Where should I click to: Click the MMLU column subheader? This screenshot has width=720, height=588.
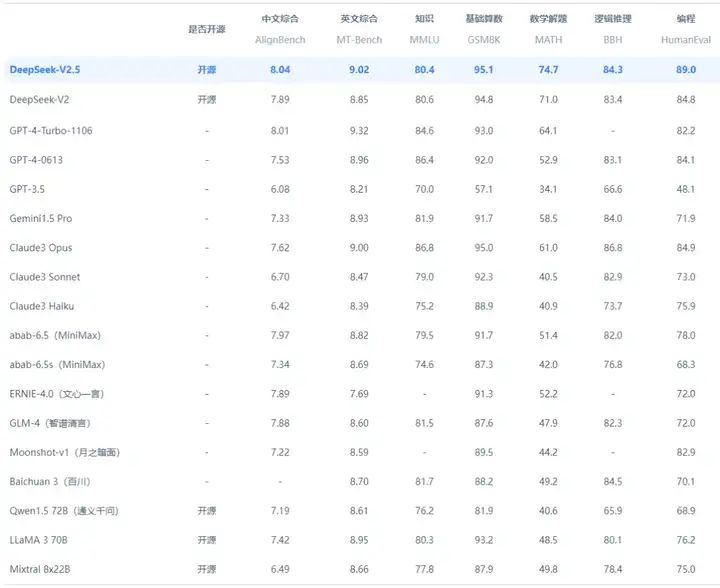tap(424, 40)
